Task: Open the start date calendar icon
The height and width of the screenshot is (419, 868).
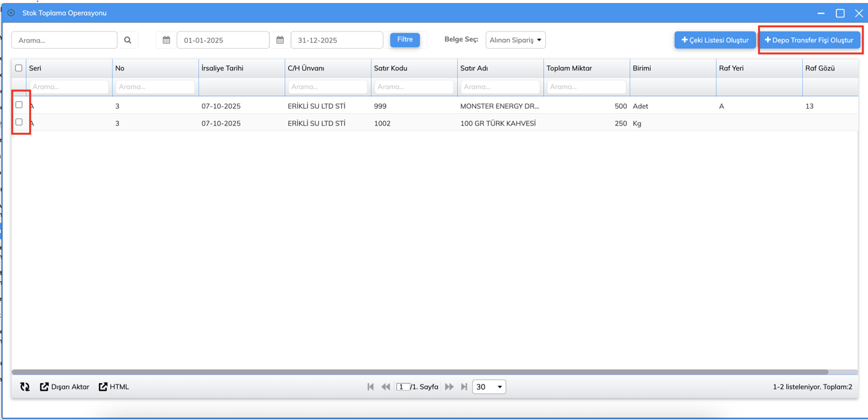Action: coord(166,40)
